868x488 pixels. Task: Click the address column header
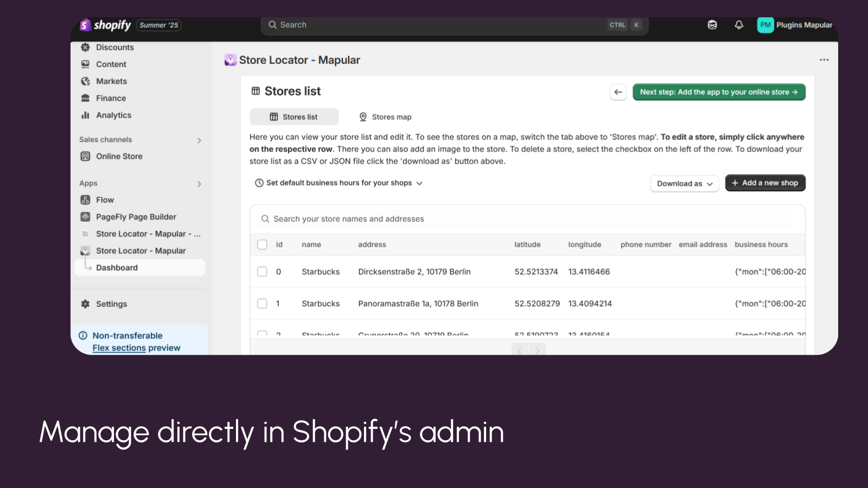coord(372,245)
